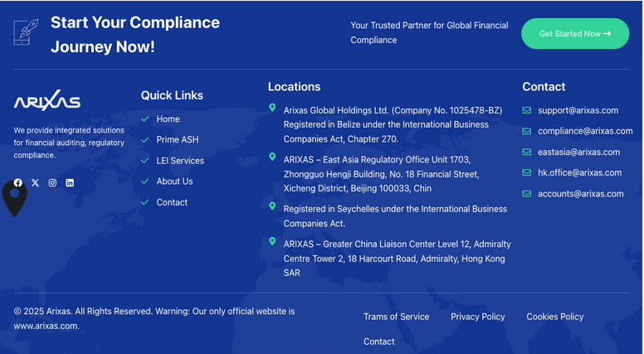Open the X (Twitter) social icon
The height and width of the screenshot is (354, 644).
tap(36, 182)
